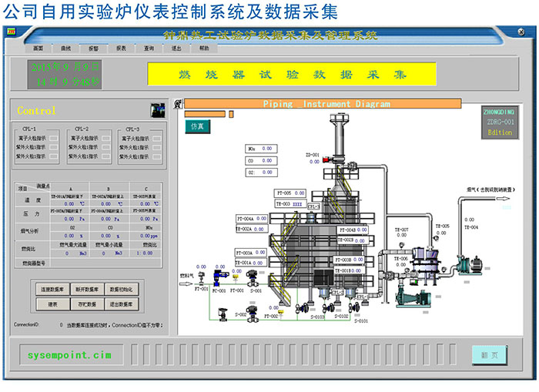
Task: Open the 曲线 menu
Action: 66,48
